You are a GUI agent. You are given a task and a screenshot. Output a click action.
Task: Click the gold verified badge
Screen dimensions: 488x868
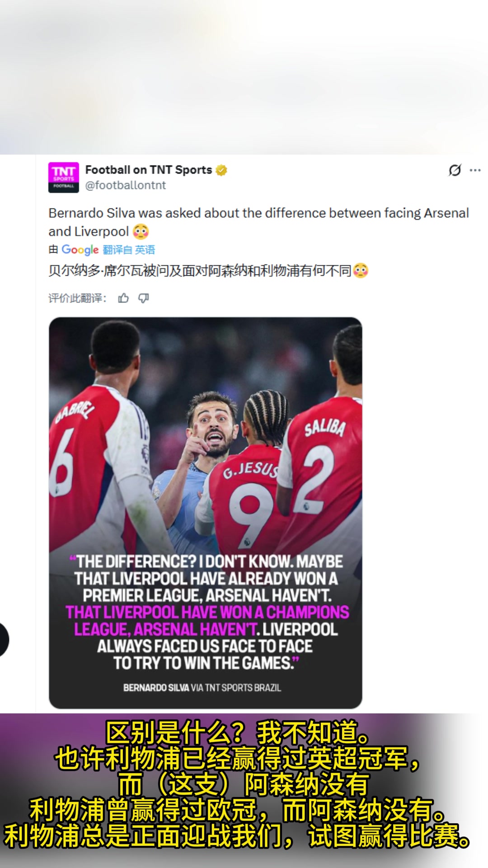[x=221, y=170]
